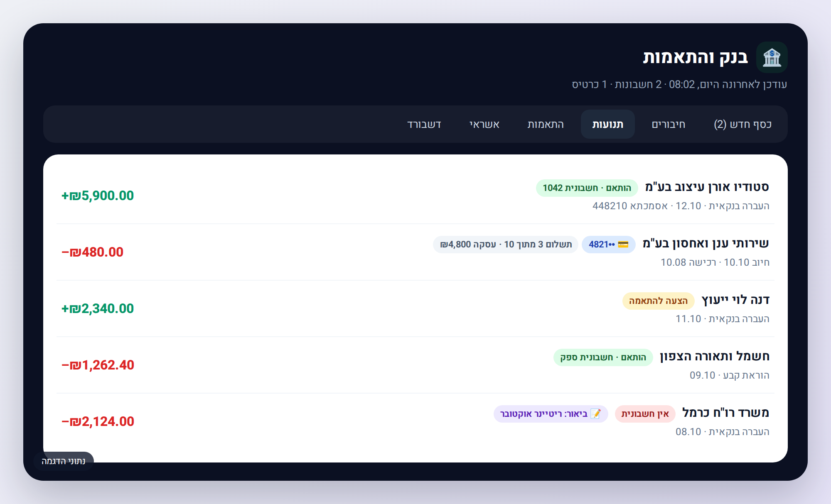Click the memo note icon in the purple badge
Viewport: 831px width, 504px height.
[x=595, y=413]
